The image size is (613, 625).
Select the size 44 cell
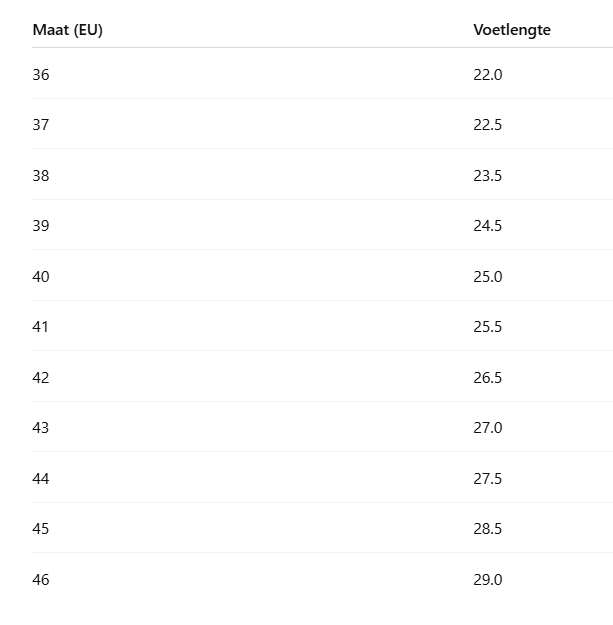(41, 479)
